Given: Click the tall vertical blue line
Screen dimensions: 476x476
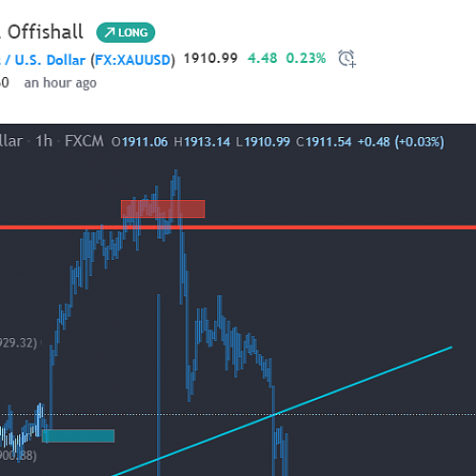Looking at the screenshot, I should click(159, 385).
